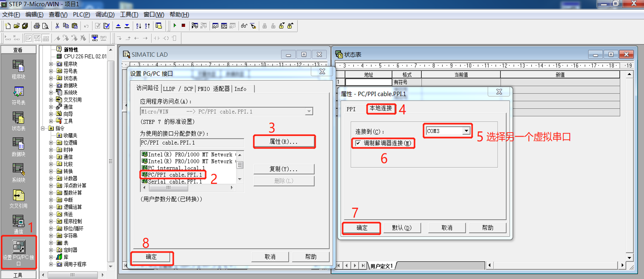Switch to the PNIO 适配器 tab
Image resolution: width=644 pixels, height=279 pixels.
[x=214, y=89]
